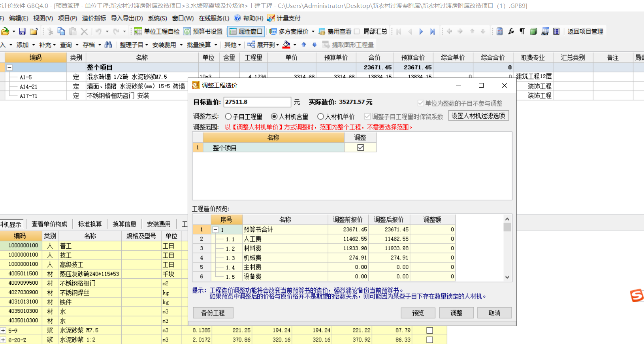Toggle 单位为整数的子目不参与调整 checkbox
The height and width of the screenshot is (344, 644).
tap(420, 103)
